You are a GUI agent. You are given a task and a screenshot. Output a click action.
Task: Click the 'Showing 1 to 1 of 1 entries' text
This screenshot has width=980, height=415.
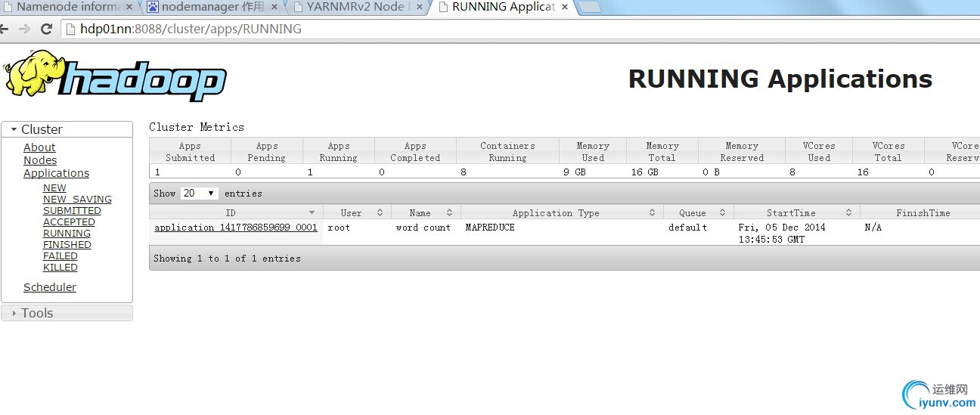pos(227,259)
